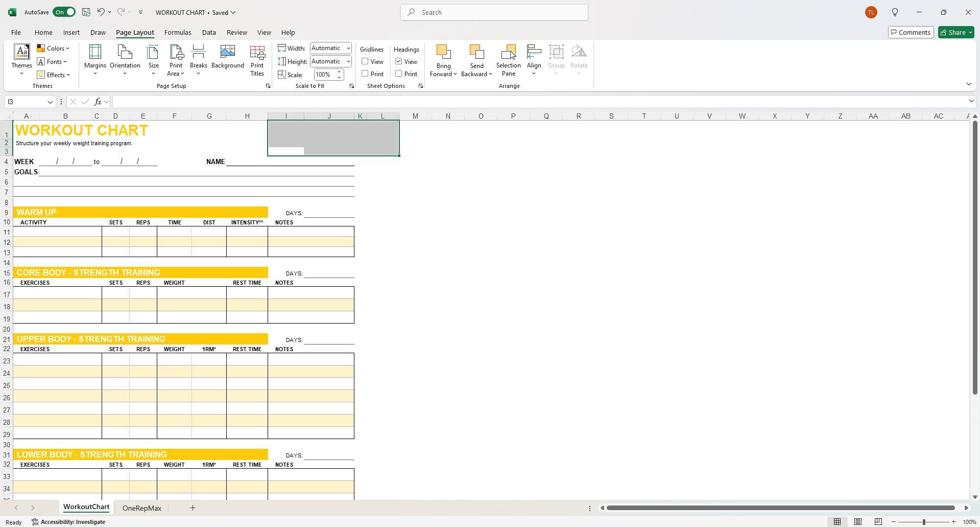Click the Print Titles icon
This screenshot has height=527, width=980.
(257, 60)
